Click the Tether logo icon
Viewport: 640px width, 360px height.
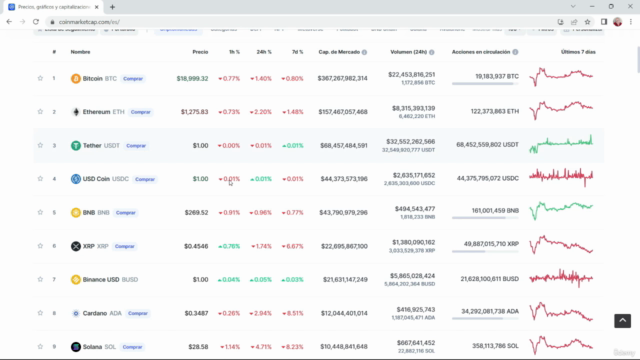76,145
